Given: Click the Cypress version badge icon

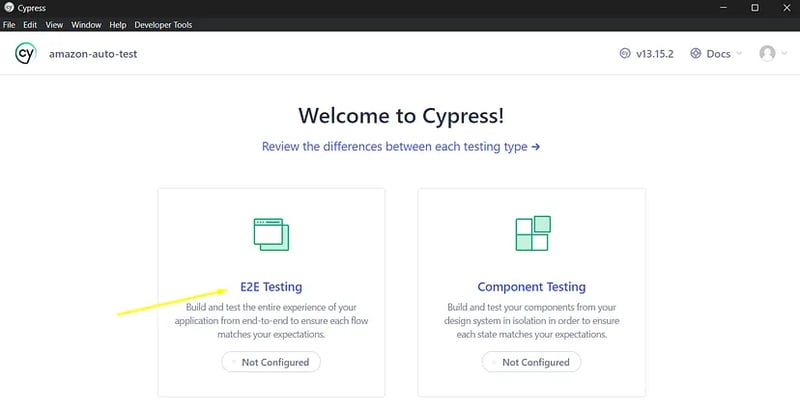Looking at the screenshot, I should pos(625,54).
